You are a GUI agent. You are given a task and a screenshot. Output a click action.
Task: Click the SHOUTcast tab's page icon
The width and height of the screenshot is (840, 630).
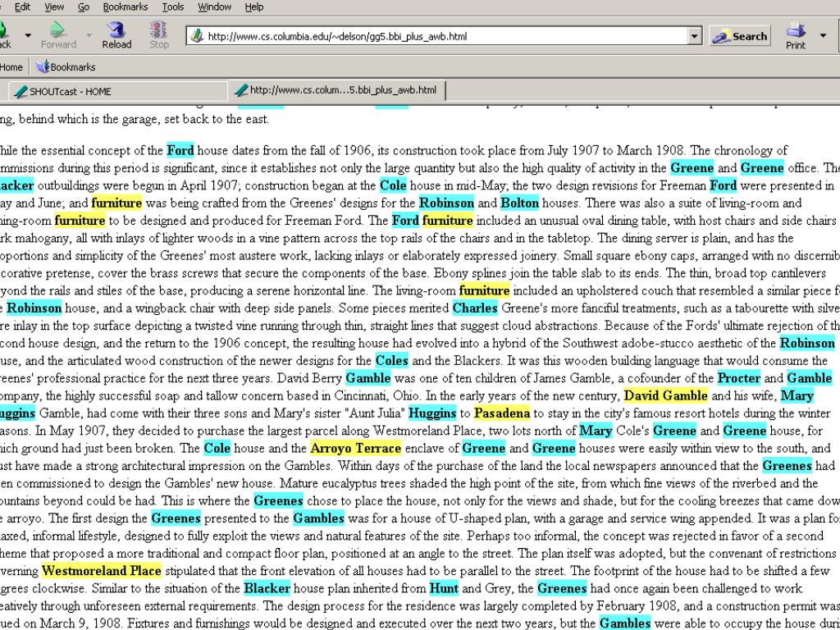pyautogui.click(x=21, y=91)
